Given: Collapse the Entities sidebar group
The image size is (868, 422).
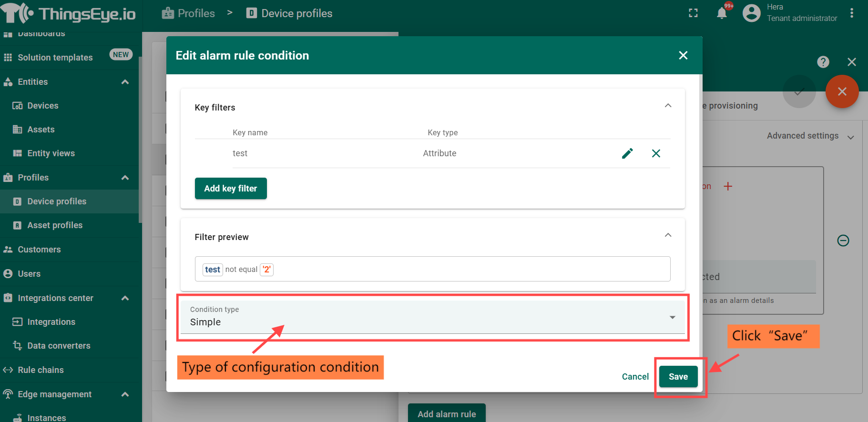Looking at the screenshot, I should (x=125, y=82).
